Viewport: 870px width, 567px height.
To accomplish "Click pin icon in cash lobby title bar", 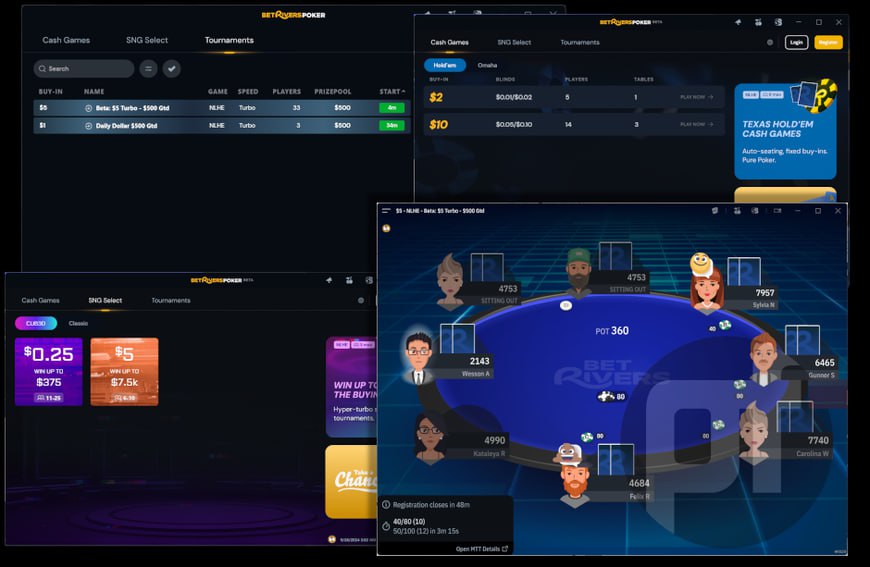I will tap(738, 22).
